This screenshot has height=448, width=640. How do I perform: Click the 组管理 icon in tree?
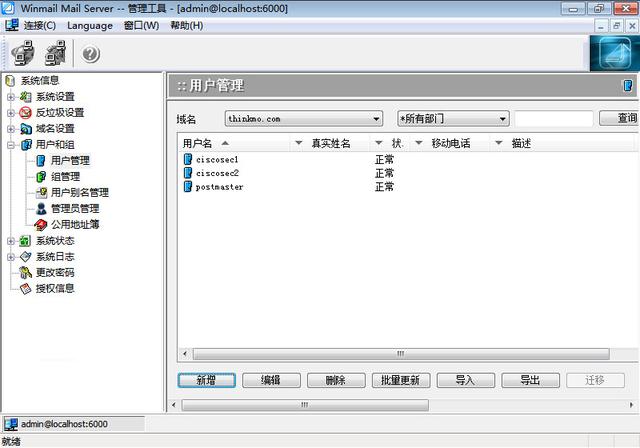(41, 177)
